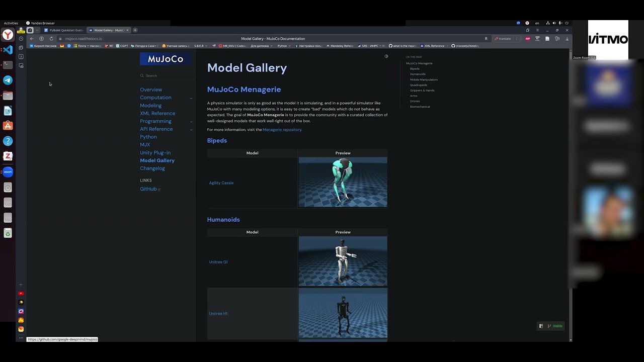Click the browser back arrow
Image resolution: width=644 pixels, height=362 pixels.
(x=32, y=39)
